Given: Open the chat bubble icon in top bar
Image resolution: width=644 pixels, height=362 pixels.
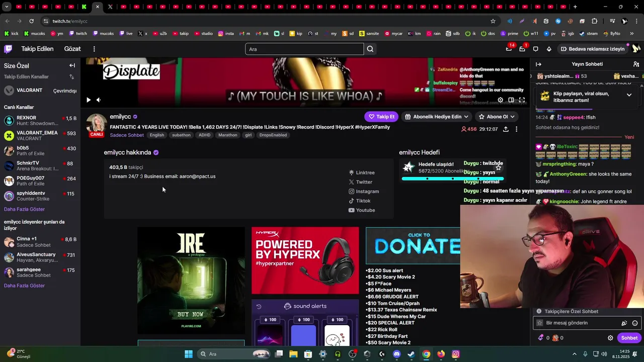Looking at the screenshot, I should pos(535,49).
